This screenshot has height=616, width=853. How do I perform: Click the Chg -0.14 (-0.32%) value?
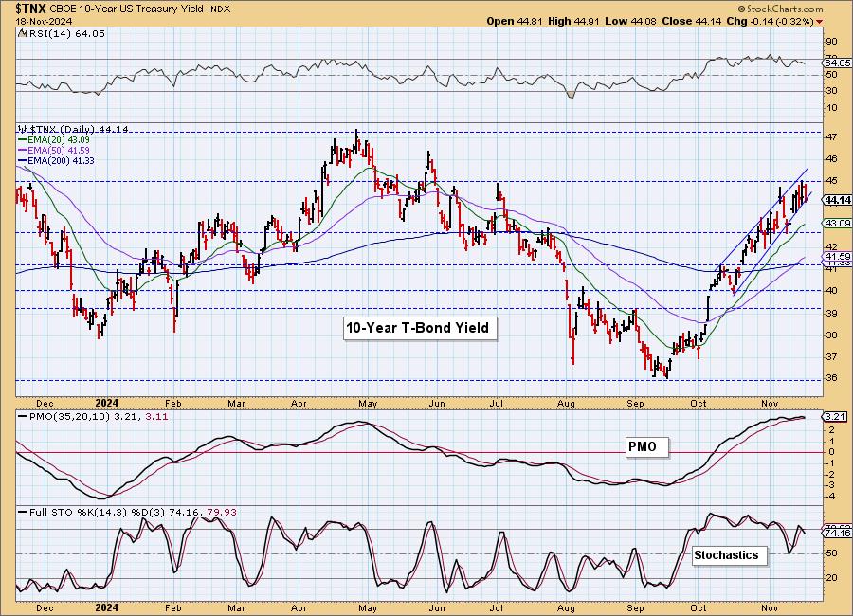coord(770,21)
